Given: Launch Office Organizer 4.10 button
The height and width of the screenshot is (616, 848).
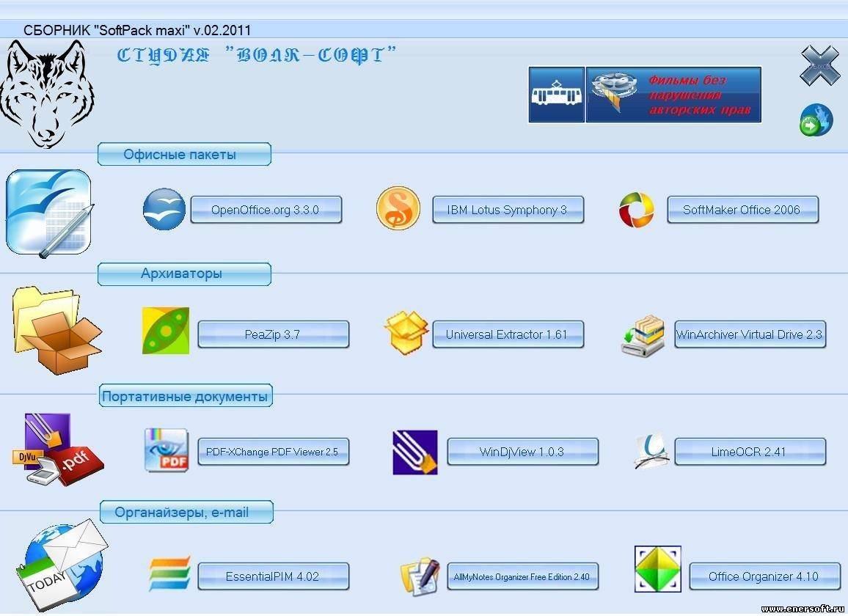Looking at the screenshot, I should click(x=764, y=576).
